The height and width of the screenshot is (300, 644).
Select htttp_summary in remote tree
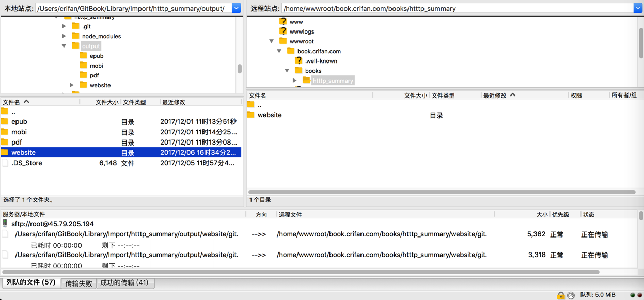333,81
